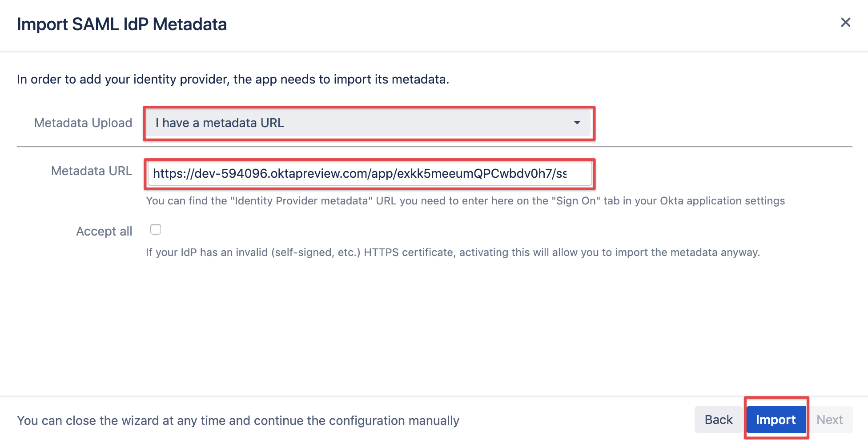Click the 'Accept all' label
This screenshot has height=440, width=868.
pos(104,231)
